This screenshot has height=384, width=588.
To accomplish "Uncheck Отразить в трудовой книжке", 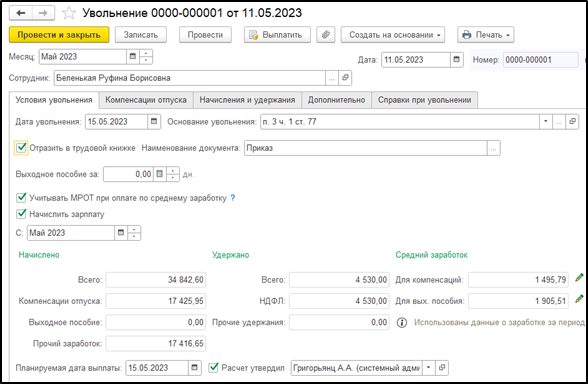I will pyautogui.click(x=21, y=147).
